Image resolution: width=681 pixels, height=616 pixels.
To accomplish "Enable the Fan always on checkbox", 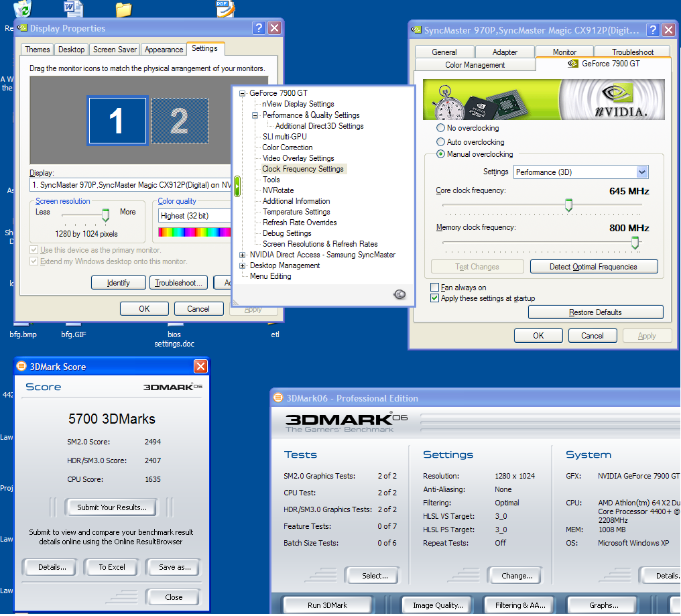I will 434,287.
